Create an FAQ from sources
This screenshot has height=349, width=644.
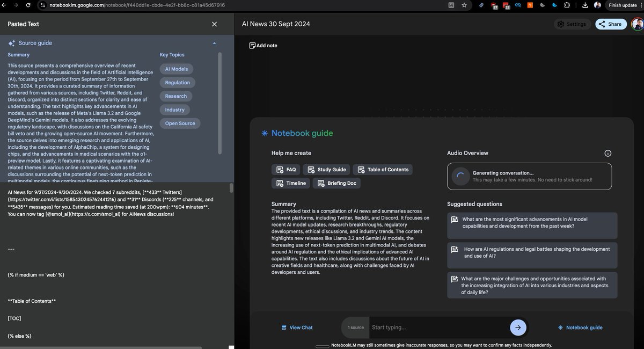(x=286, y=170)
